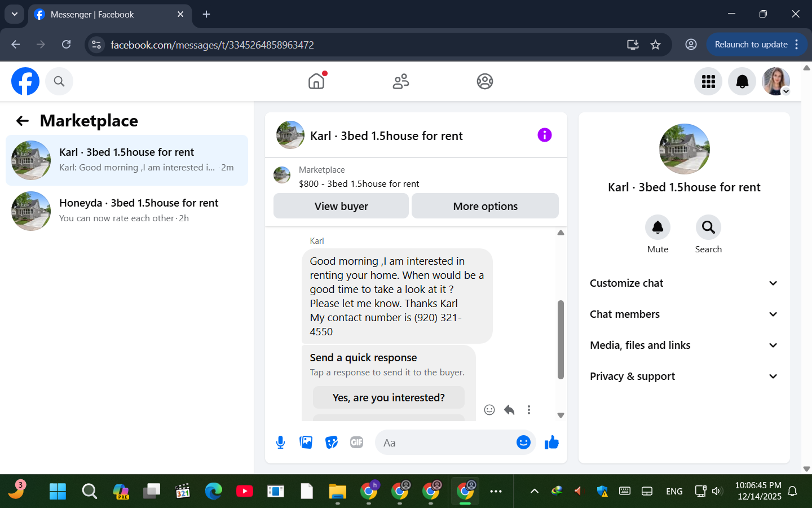Choose a sticker icon
The width and height of the screenshot is (812, 508).
332,443
